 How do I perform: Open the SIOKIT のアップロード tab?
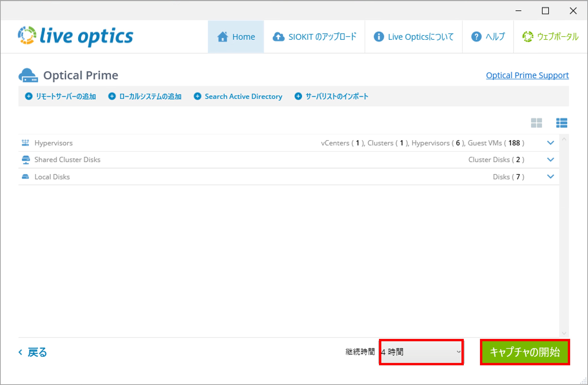pos(314,37)
